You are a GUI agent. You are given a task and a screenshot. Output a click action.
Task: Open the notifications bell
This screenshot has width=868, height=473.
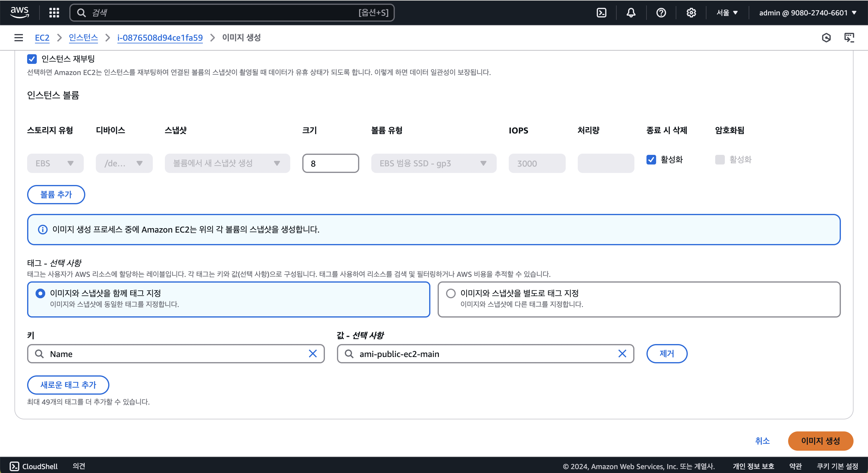tap(631, 13)
